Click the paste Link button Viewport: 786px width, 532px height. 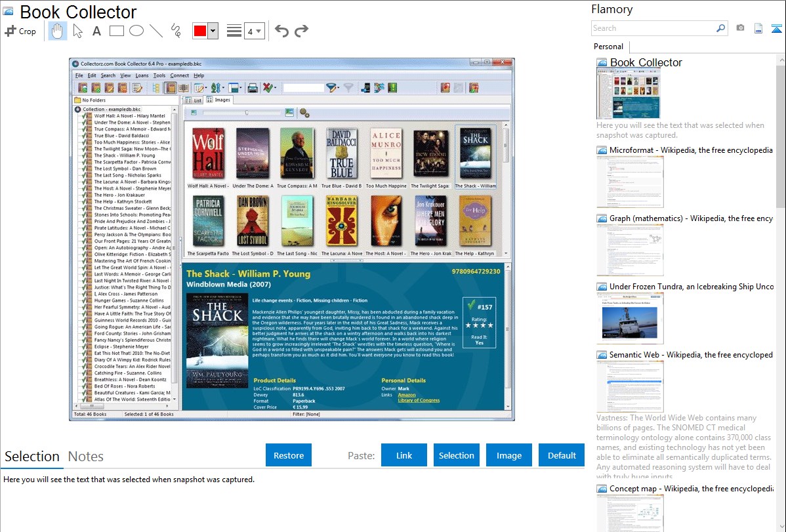click(x=404, y=455)
